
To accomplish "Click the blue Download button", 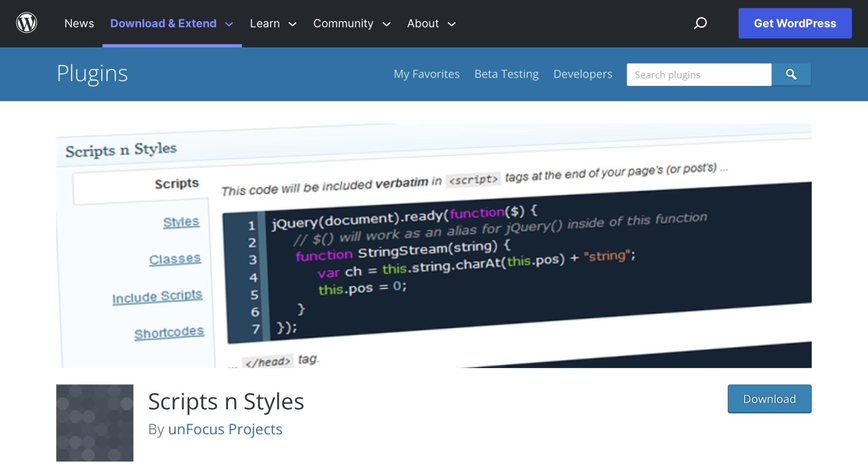I will click(769, 399).
